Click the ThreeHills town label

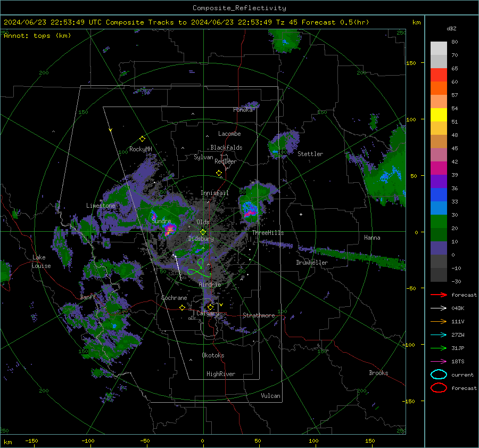tap(268, 233)
